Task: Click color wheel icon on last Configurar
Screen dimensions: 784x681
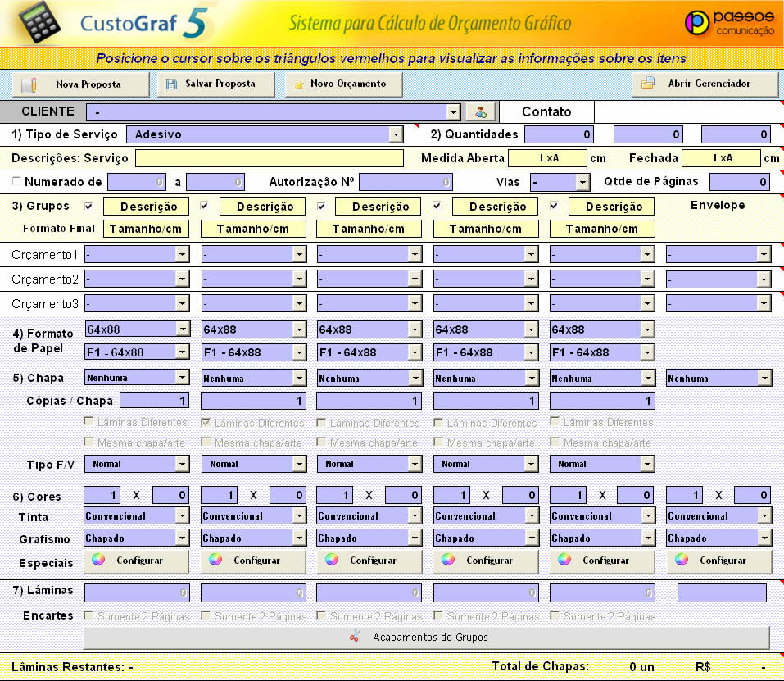Action: [x=682, y=560]
